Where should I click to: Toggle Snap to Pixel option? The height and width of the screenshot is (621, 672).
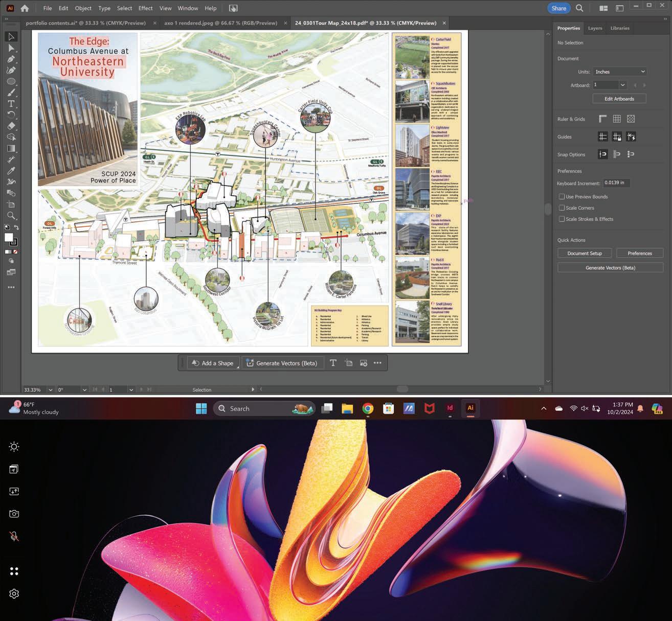(631, 154)
